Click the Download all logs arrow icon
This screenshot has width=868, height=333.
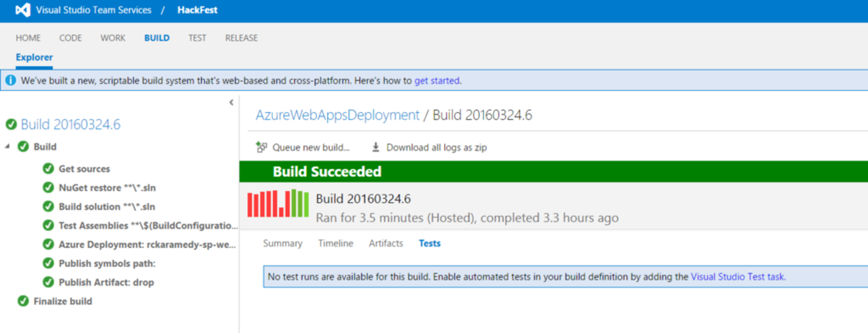pos(376,147)
